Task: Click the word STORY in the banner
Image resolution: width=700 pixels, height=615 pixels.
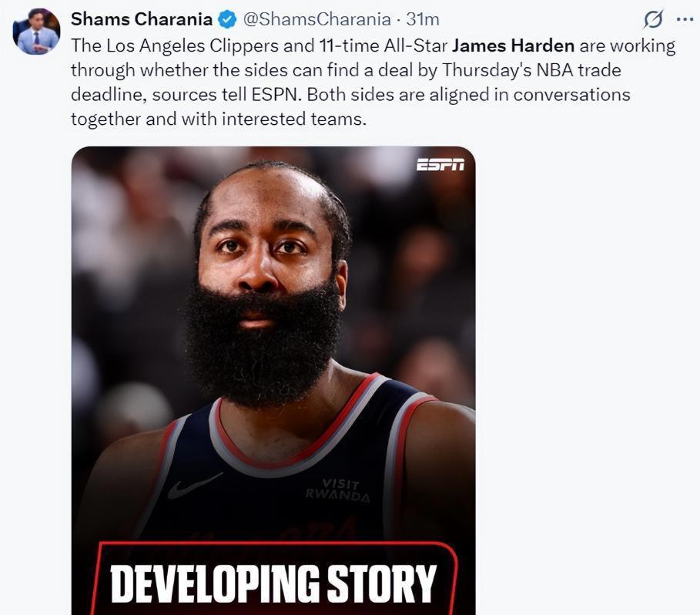Action: (382, 583)
